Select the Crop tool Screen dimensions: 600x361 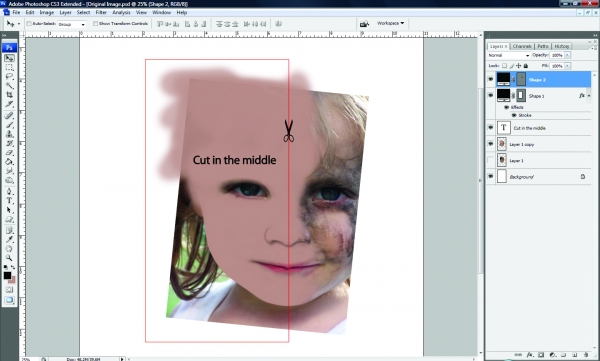click(10, 95)
